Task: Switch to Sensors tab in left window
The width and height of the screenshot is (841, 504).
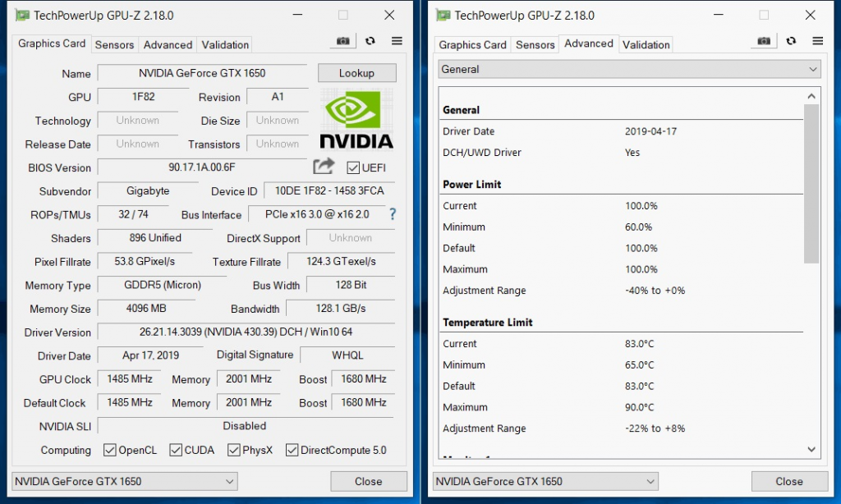Action: coord(114,44)
